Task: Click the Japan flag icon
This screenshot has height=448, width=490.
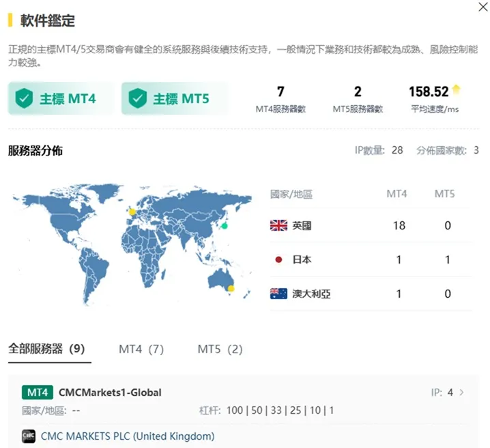Action: tap(278, 260)
